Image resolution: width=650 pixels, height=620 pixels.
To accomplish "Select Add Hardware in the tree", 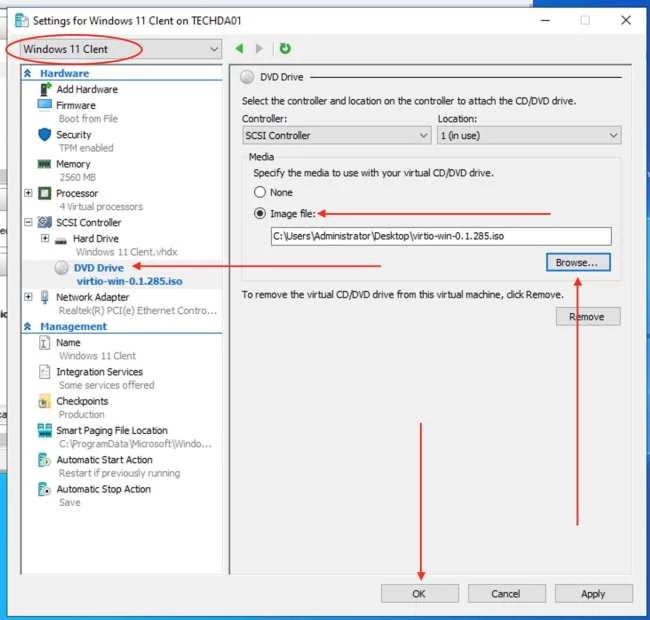I will pos(87,89).
